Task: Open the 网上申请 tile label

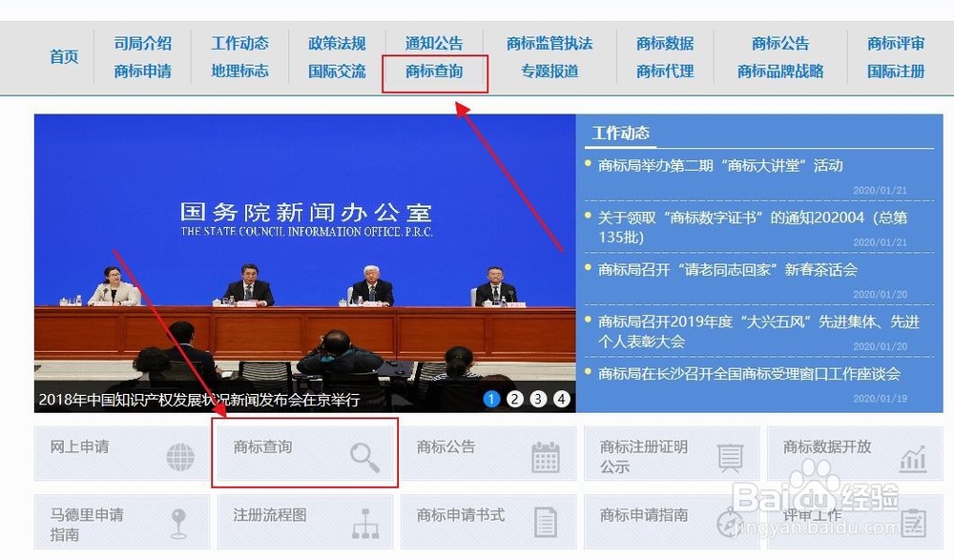Action: tap(80, 446)
